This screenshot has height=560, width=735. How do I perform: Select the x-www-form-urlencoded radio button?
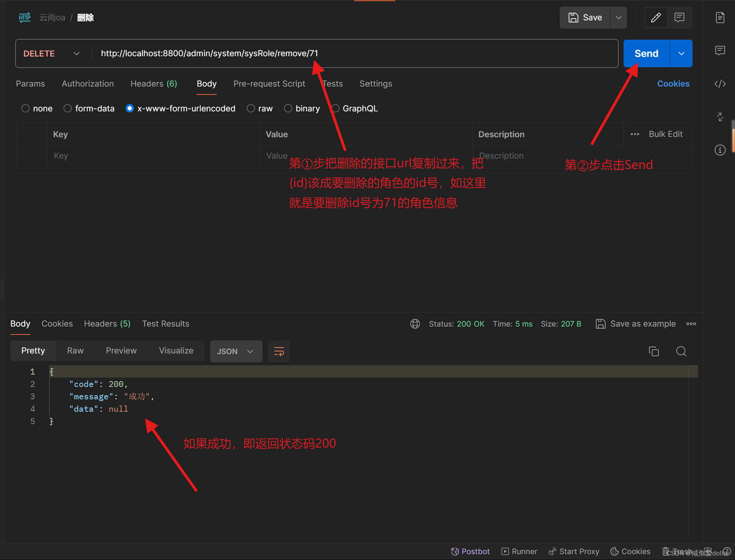[x=130, y=109]
